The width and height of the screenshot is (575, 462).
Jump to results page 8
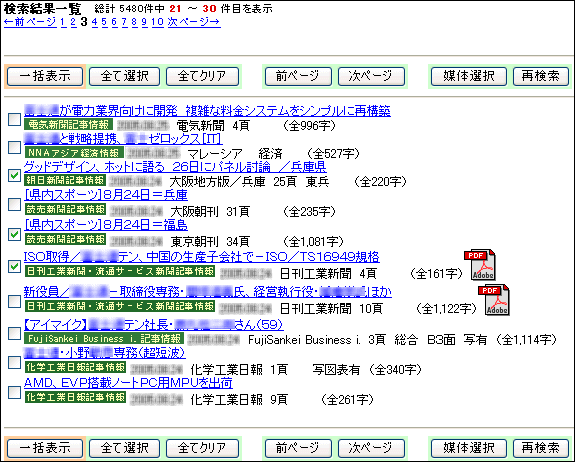[134, 22]
